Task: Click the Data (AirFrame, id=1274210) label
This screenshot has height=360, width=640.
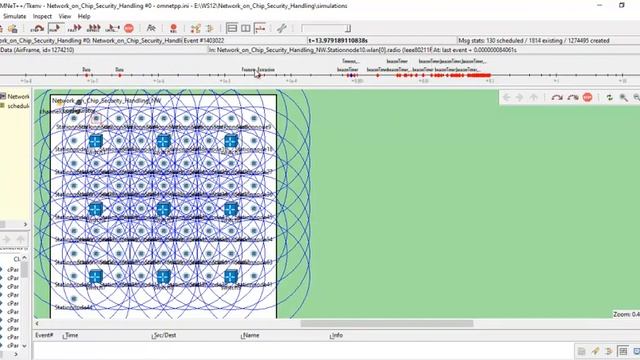Action: point(37,50)
